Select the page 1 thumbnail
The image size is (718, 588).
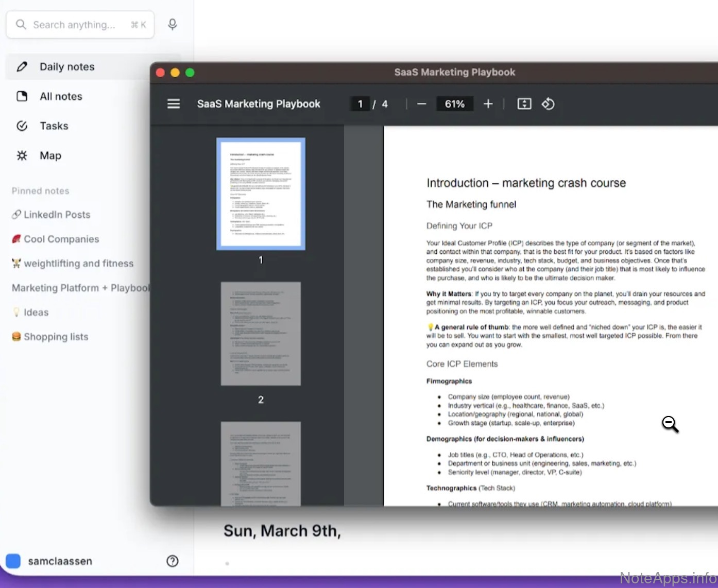tap(261, 194)
